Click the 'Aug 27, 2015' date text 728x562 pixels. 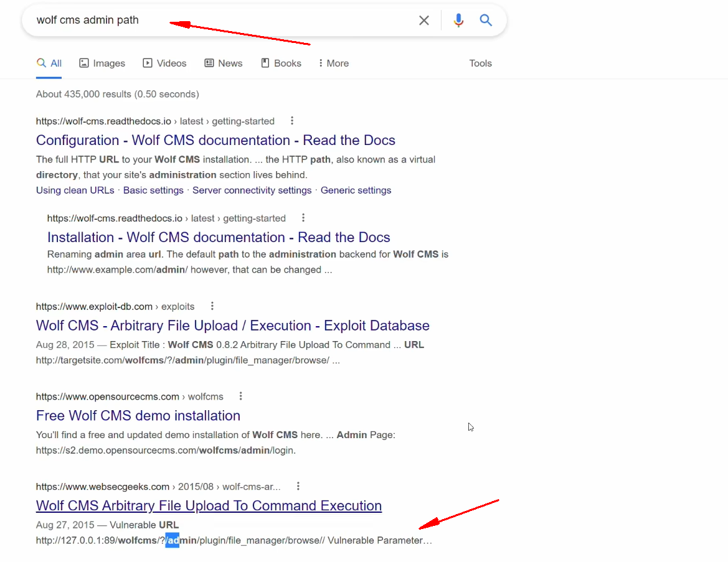point(65,525)
